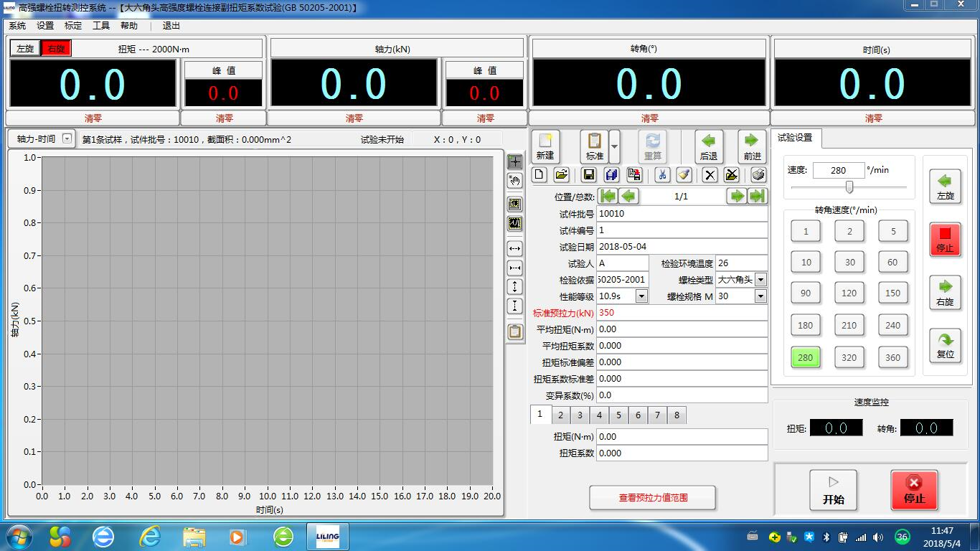Select the 试验设置 tab
Screen dimensions: 980x551
[795, 138]
